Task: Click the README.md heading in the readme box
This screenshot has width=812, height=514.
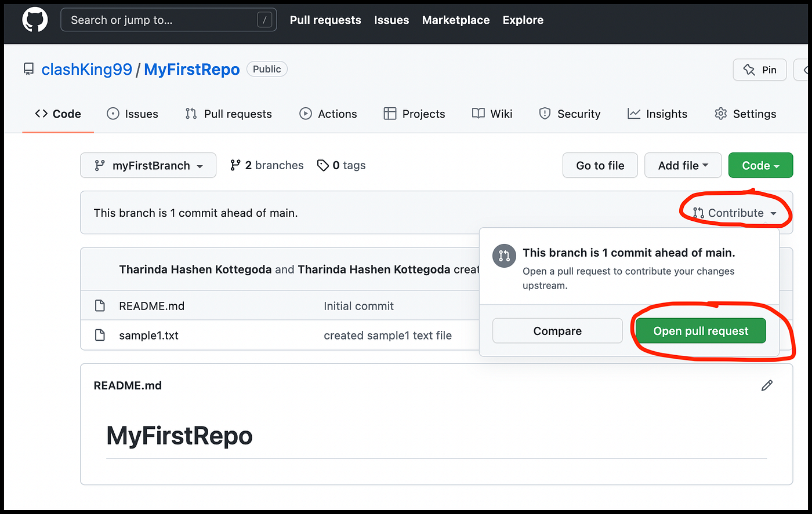Action: click(x=128, y=385)
